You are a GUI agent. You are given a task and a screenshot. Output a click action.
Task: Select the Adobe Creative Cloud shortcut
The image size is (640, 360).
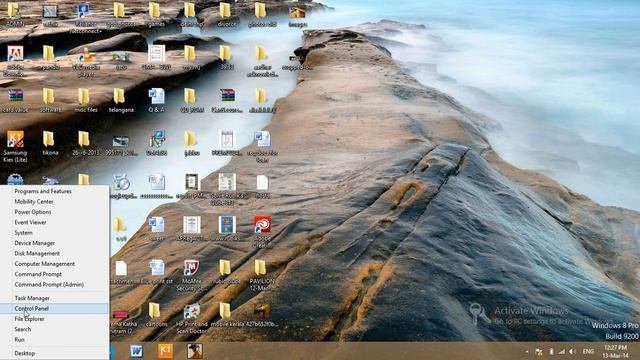pos(262,232)
